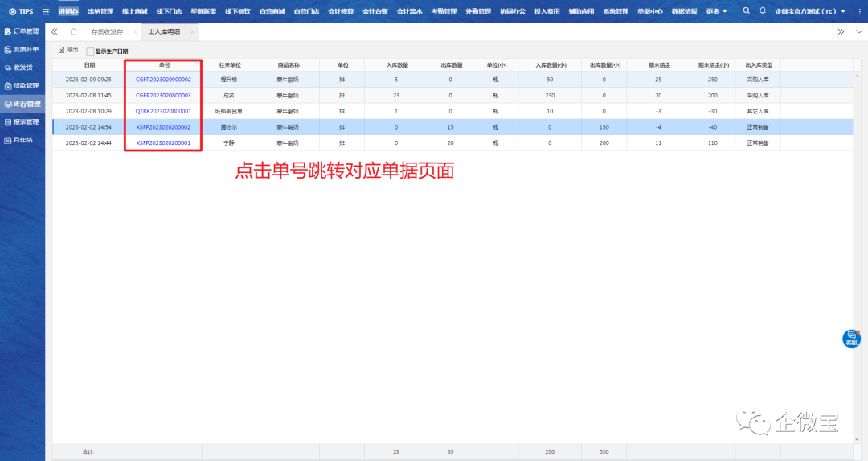This screenshot has height=461, width=868.
Task: Click the home icon in the tab bar
Action: [x=73, y=31]
